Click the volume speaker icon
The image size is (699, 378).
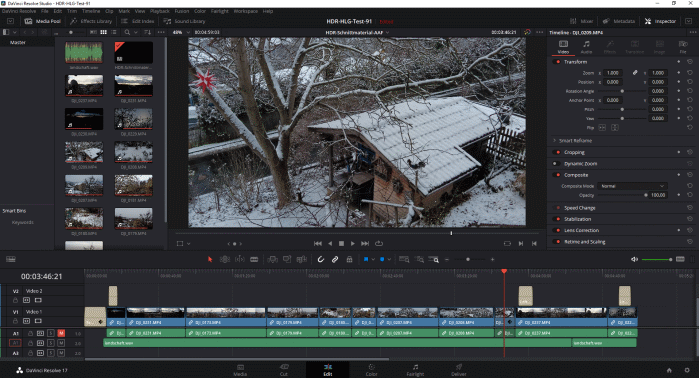[x=634, y=259]
